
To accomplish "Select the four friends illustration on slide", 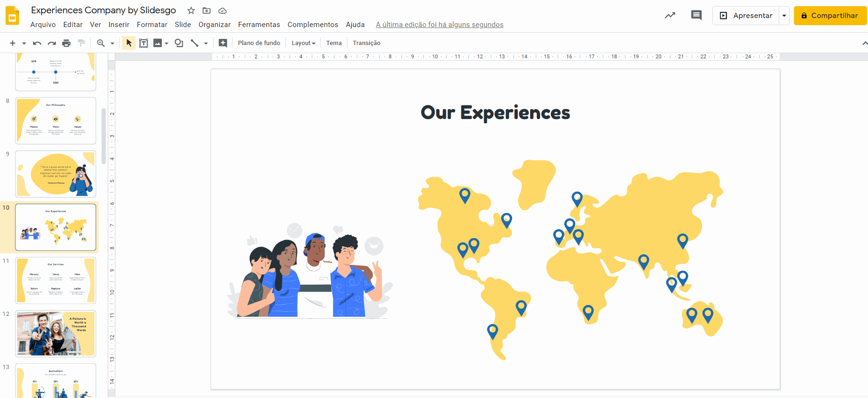I will 311,270.
